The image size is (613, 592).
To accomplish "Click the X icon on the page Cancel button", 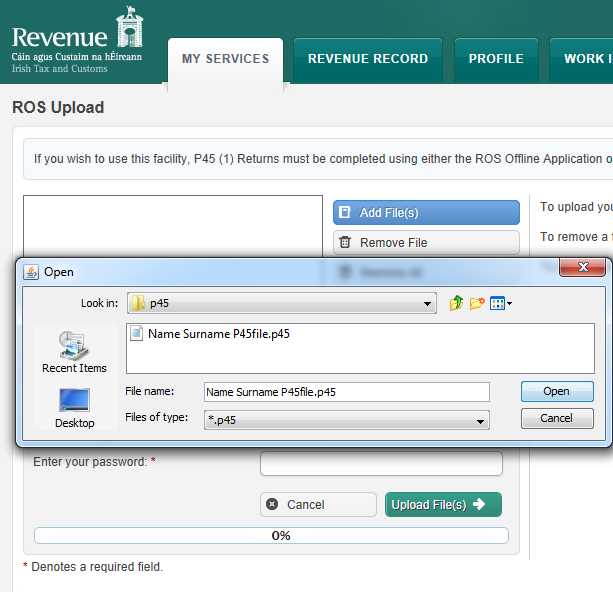I will coord(272,504).
